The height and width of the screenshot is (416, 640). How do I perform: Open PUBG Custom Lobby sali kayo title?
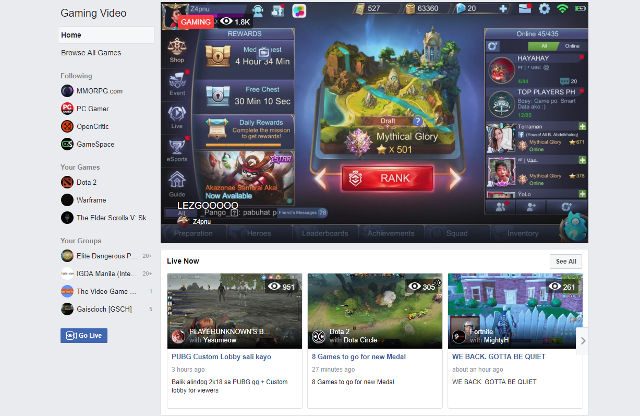221,356
